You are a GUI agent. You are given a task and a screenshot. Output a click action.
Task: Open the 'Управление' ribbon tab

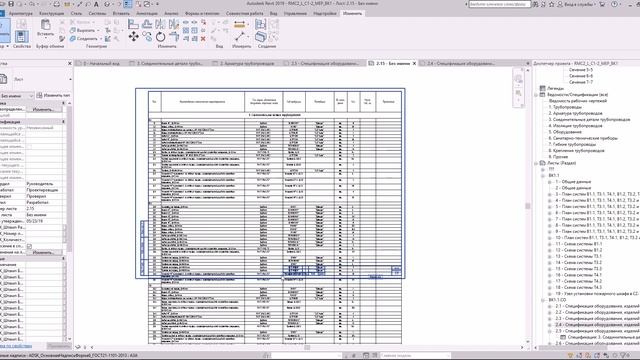coord(295,13)
